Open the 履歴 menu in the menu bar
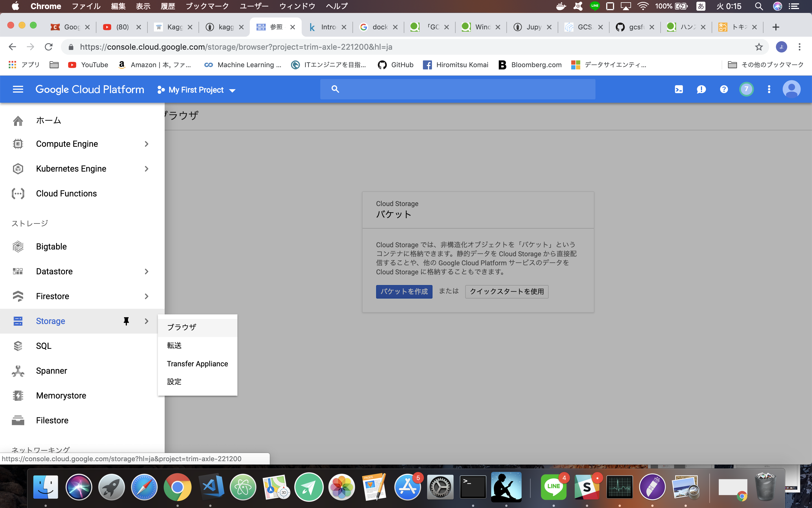Viewport: 812px width, 508px height. tap(168, 6)
